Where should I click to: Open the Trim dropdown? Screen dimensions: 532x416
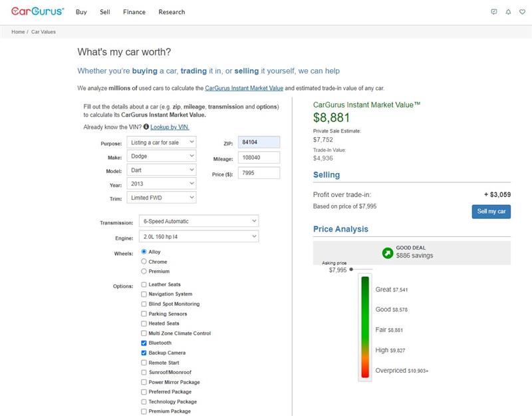[162, 198]
